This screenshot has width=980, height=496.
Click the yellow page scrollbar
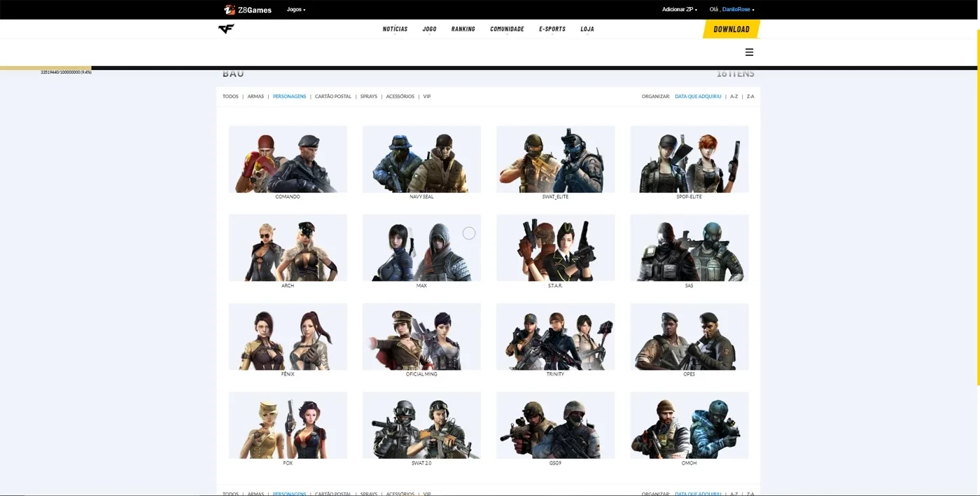(x=978, y=207)
